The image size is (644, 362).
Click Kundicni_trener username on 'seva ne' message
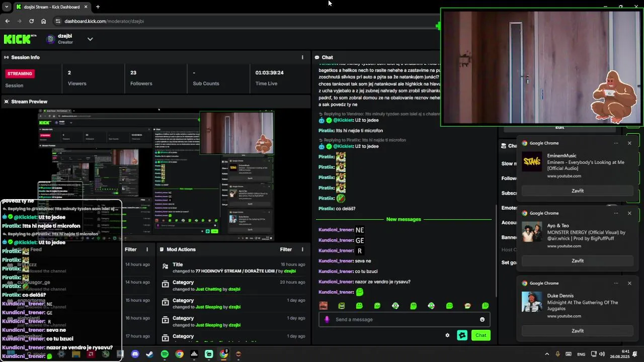pos(336,261)
